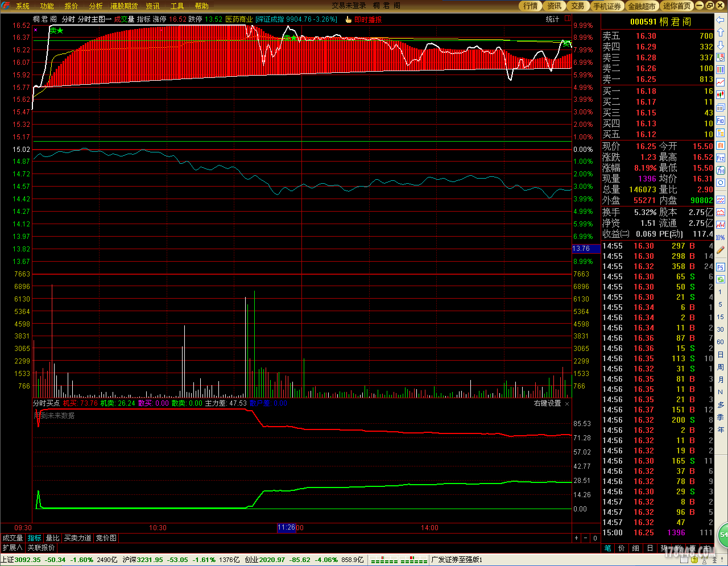Open the 分析 menu

click(96, 6)
